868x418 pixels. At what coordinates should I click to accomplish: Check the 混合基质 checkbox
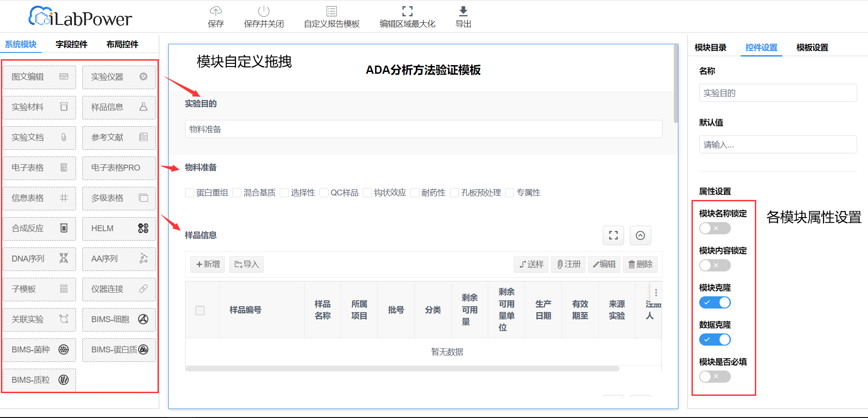click(x=237, y=193)
